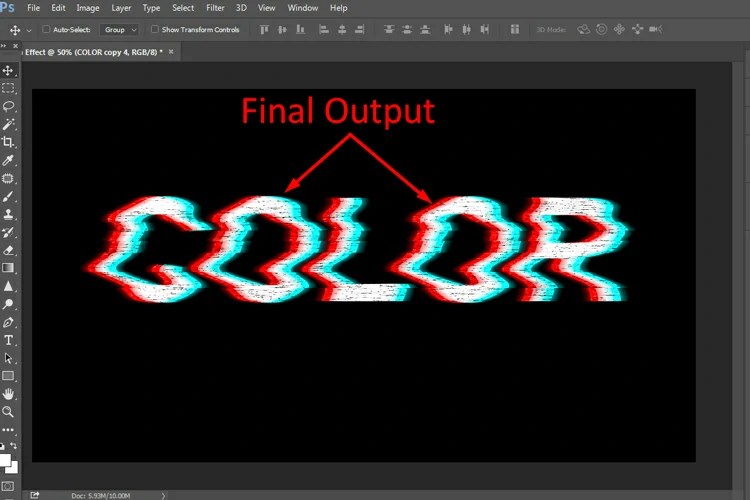Open the Group auto-select dropdown
Viewport: 750px width, 500px height.
tap(120, 30)
